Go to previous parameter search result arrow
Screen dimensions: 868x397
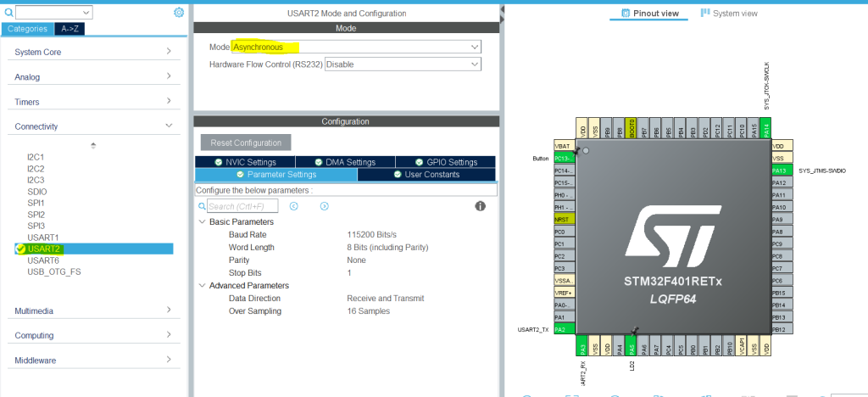coord(293,206)
